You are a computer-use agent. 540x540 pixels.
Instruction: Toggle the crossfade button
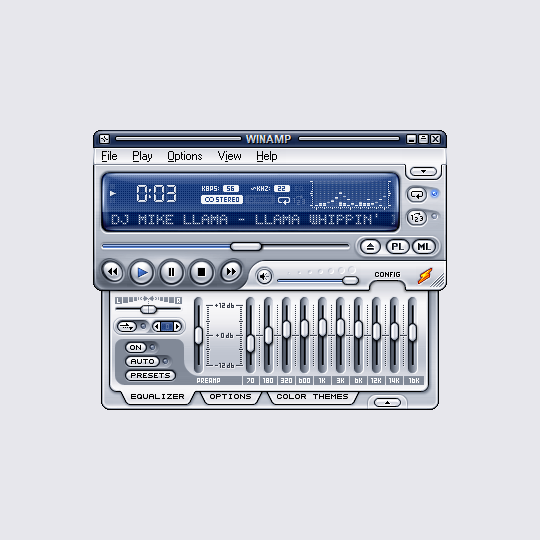coord(127,326)
